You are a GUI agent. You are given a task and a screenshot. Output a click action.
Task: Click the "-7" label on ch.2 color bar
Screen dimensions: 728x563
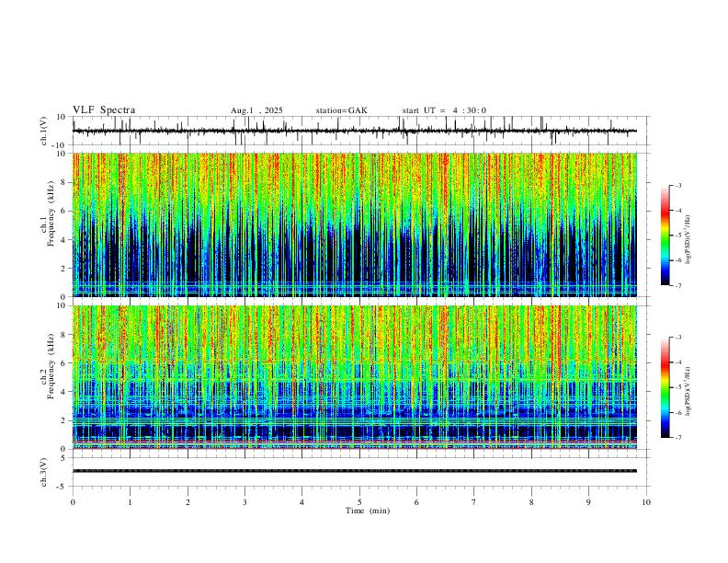(x=677, y=438)
